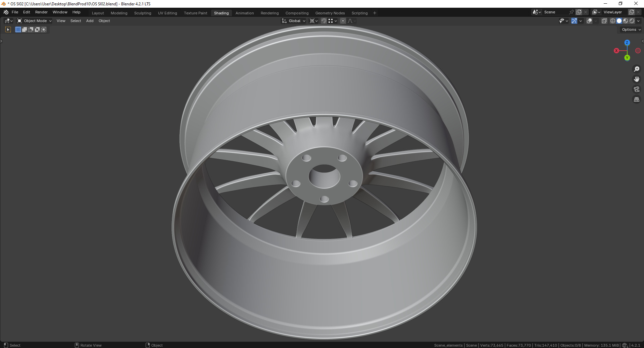Viewport: 644px width, 348px height.
Task: Open the Object Mode dropdown
Action: tap(34, 21)
